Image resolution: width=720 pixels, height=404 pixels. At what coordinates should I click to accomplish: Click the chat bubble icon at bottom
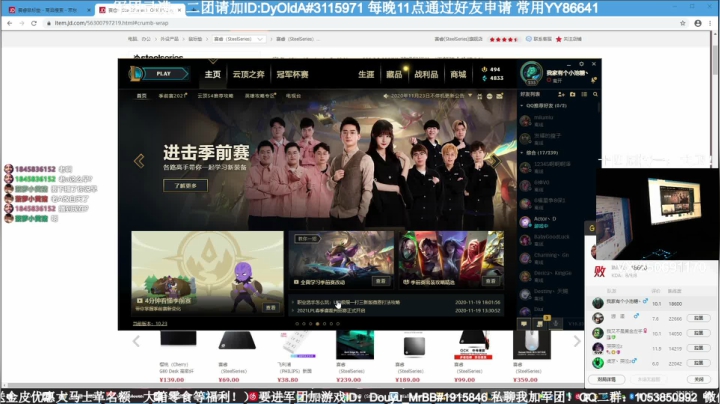(524, 324)
